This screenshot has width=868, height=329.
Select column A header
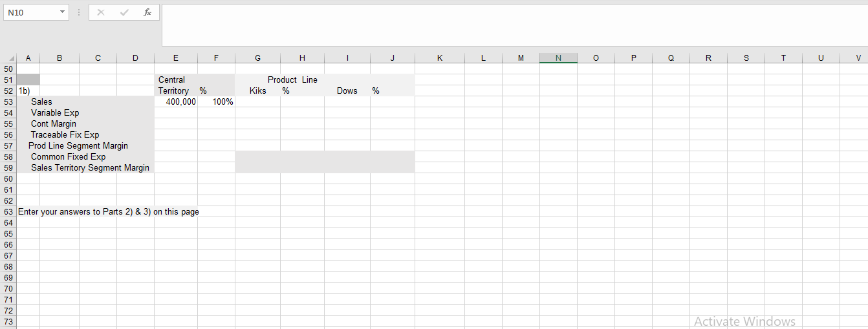tap(28, 58)
